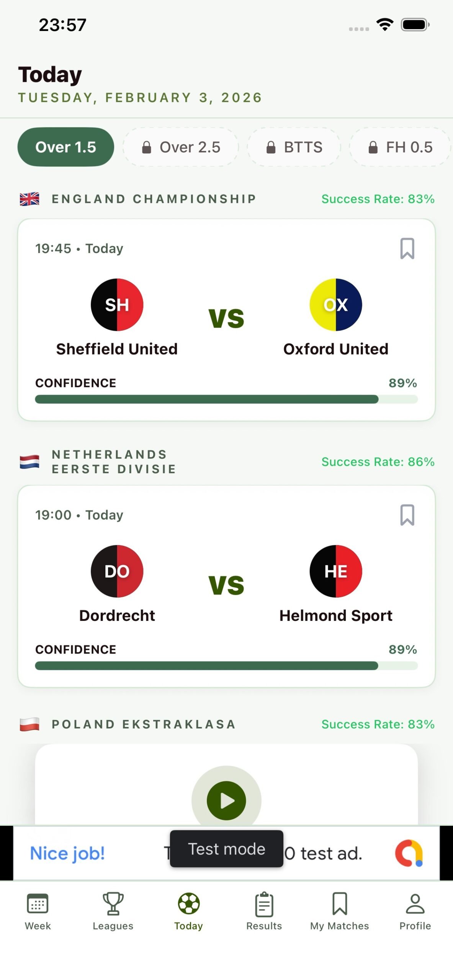This screenshot has width=453, height=980.
Task: Select the Over 1.5 filter chip
Action: 66,147
